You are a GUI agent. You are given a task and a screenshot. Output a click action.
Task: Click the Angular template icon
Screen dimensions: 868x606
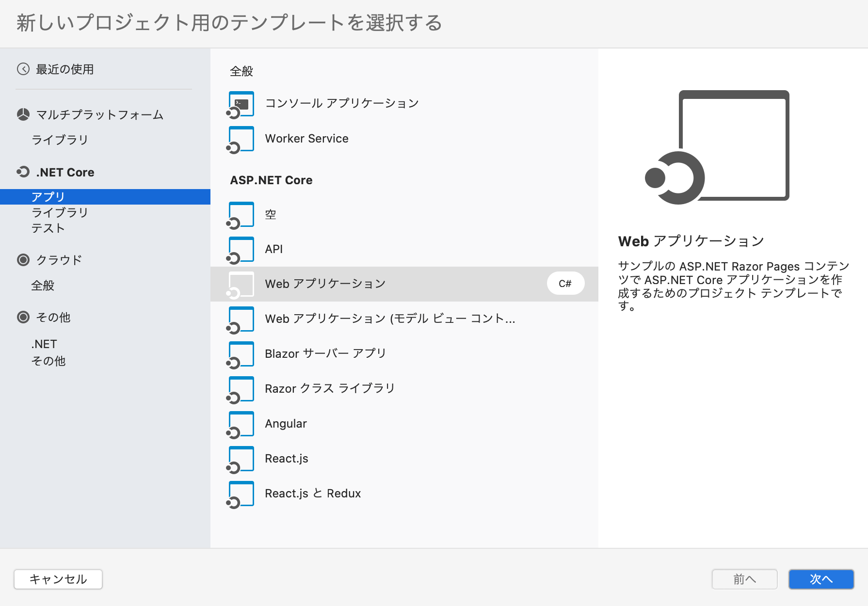[x=241, y=425]
